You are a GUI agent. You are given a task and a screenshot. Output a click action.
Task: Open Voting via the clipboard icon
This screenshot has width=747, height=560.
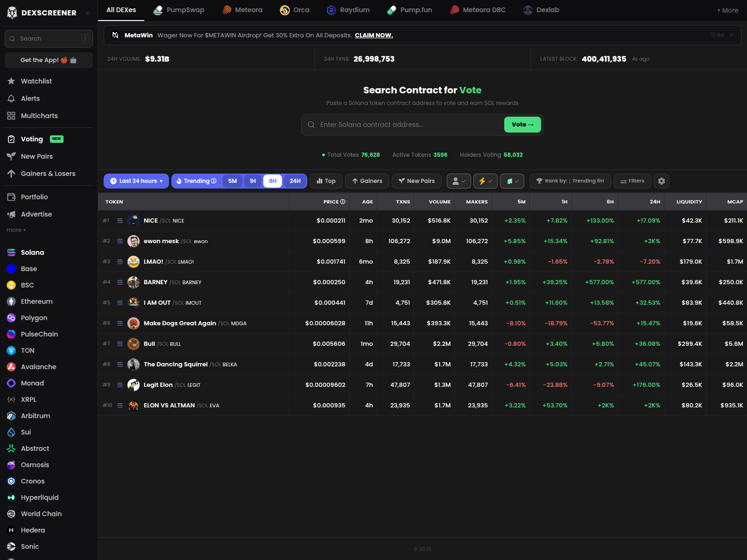pyautogui.click(x=11, y=139)
